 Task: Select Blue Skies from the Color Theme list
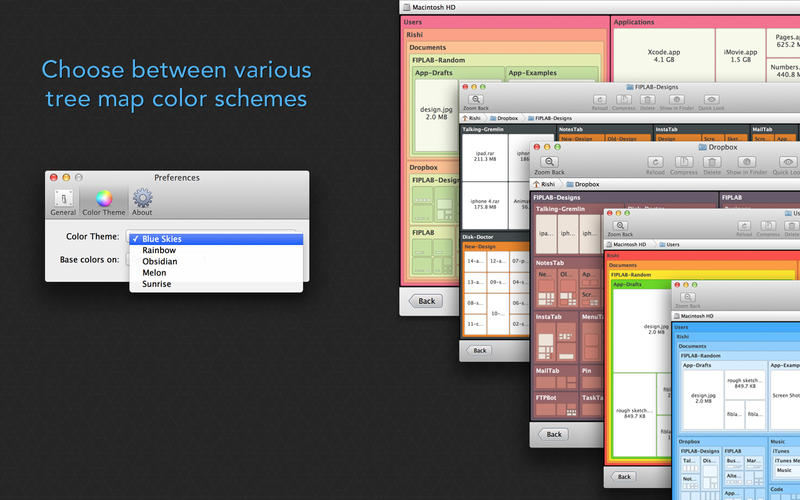216,239
